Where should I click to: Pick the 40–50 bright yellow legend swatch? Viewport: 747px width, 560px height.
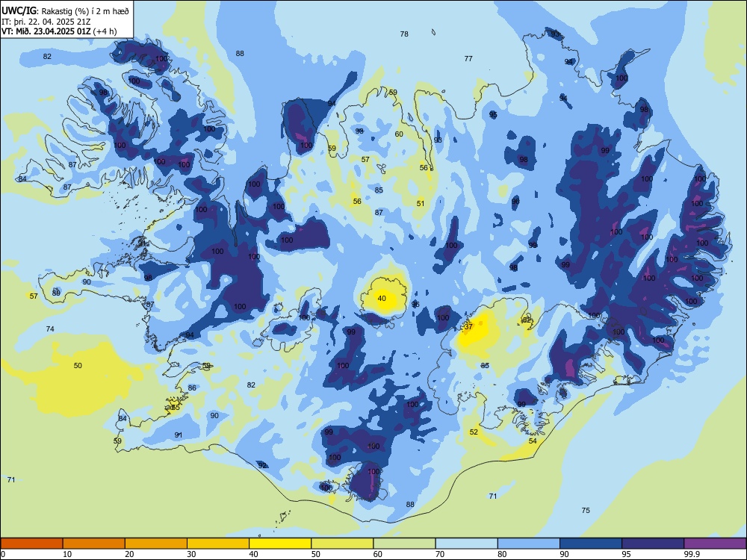(280, 544)
